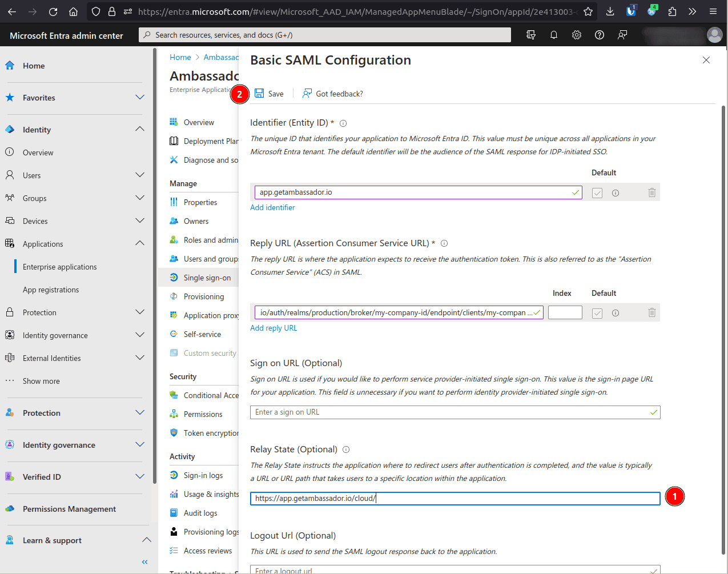Open Bitwarden extension icon
Screen dimensions: 728x574
(x=631, y=11)
